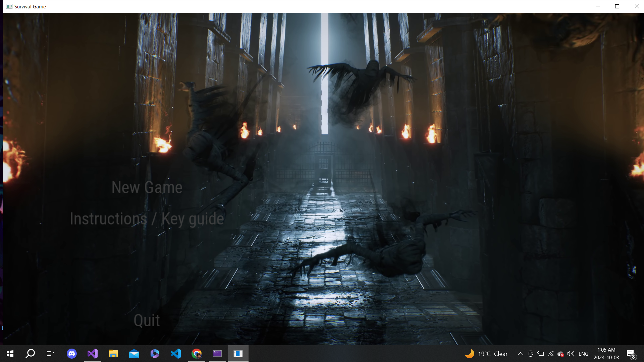Image resolution: width=644 pixels, height=362 pixels.
Task: Open File Explorer from taskbar
Action: (113, 354)
